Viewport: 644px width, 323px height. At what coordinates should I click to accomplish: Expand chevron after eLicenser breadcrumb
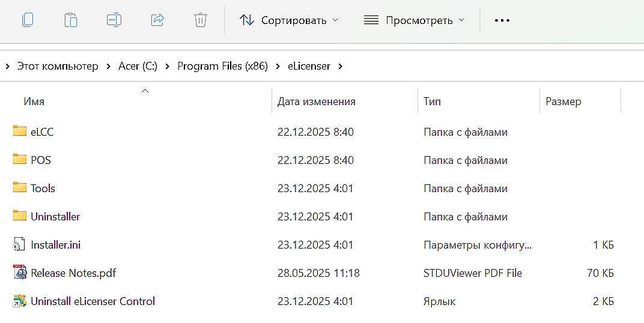(341, 66)
